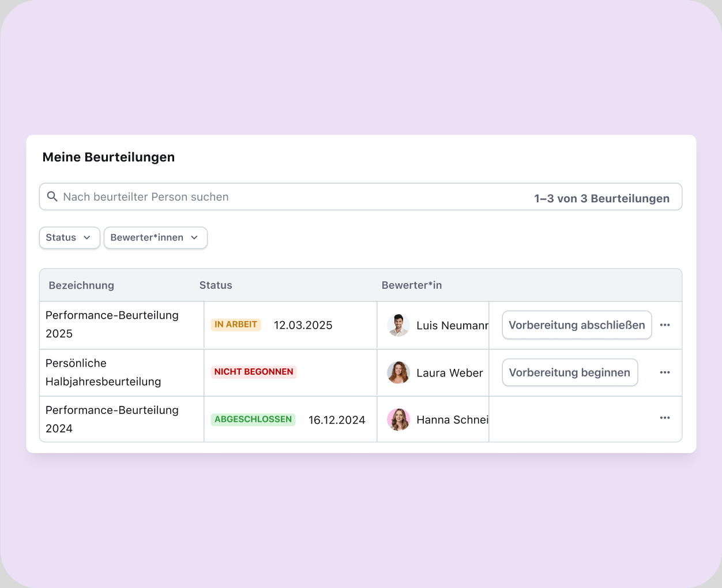Click the 1–3 von 3 Beurteilungen counter
Screen dimensions: 722x588
pos(601,198)
